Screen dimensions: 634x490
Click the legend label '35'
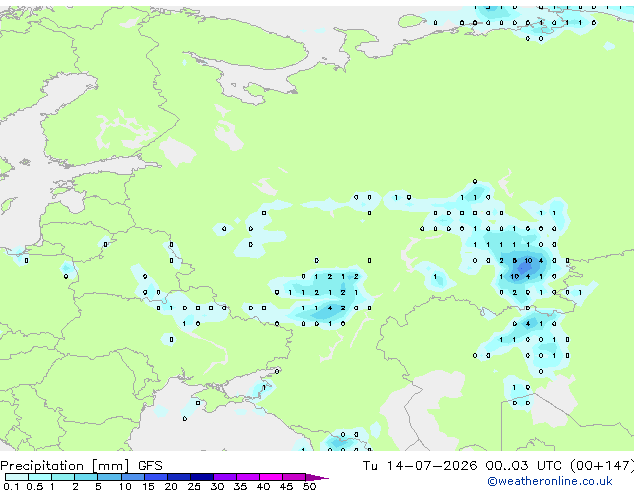240,486
